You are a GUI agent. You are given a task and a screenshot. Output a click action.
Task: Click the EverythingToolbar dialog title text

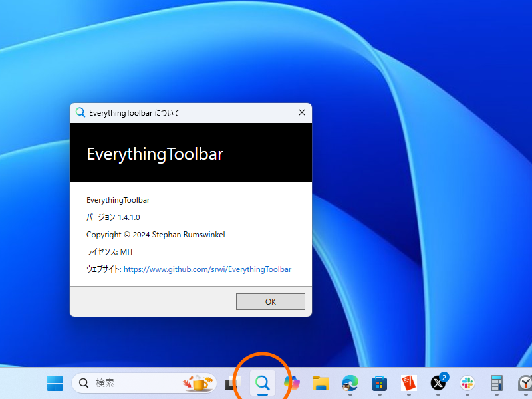(134, 113)
